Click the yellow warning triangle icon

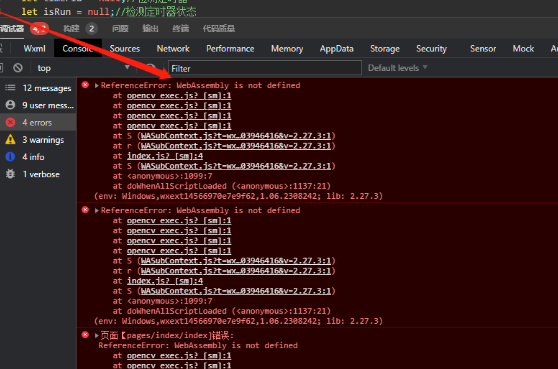click(10, 139)
